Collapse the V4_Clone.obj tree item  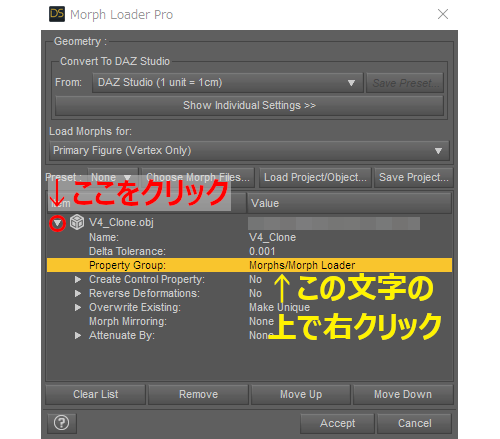click(x=57, y=223)
